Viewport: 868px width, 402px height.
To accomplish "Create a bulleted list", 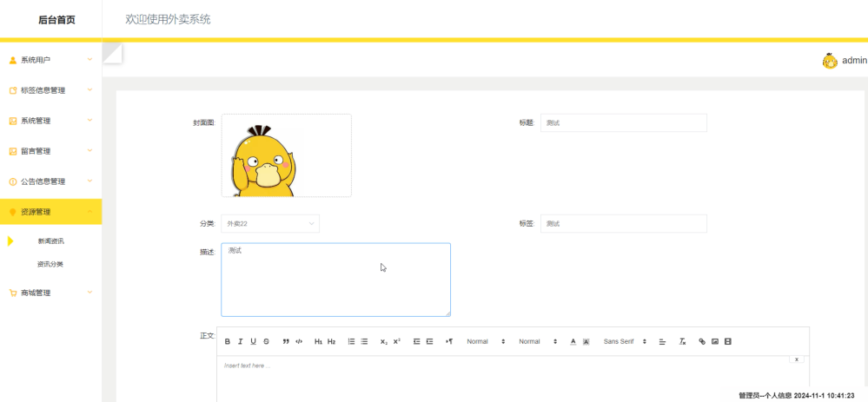I will point(364,342).
